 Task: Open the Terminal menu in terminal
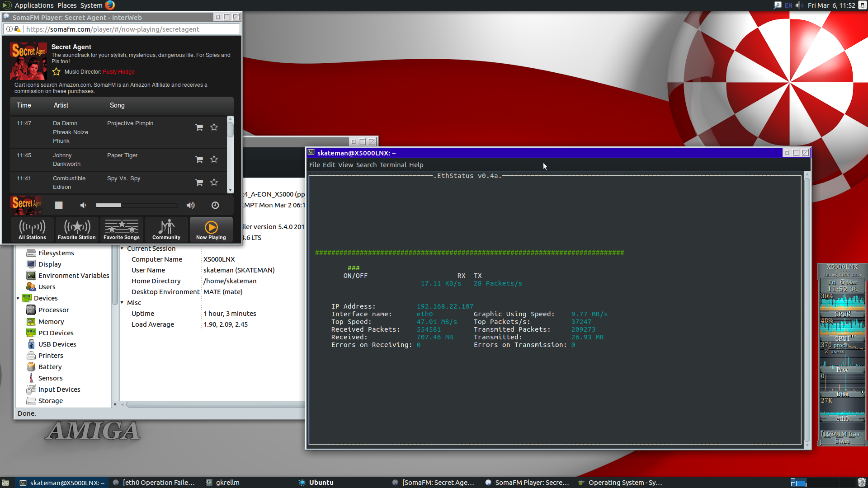click(x=393, y=165)
